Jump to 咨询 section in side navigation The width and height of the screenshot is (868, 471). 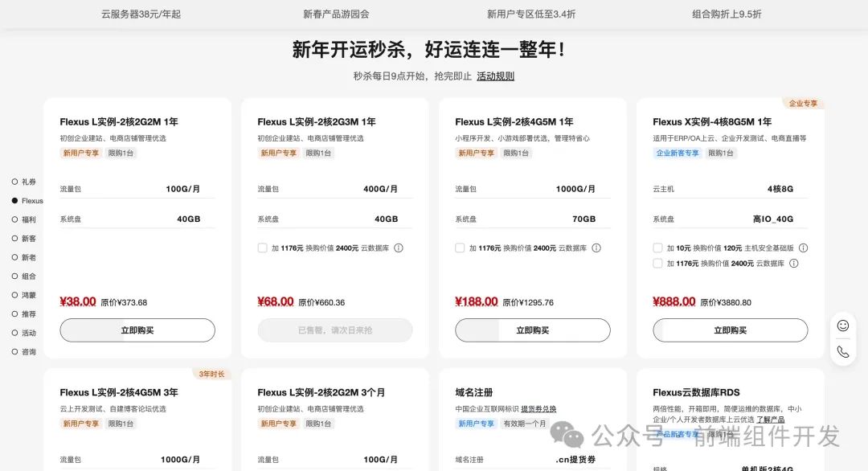[x=24, y=351]
